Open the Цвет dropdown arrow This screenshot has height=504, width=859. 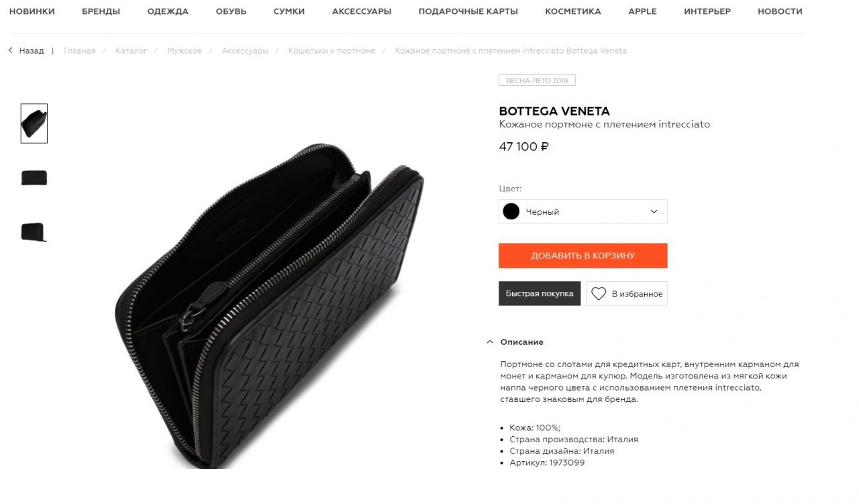click(x=654, y=211)
